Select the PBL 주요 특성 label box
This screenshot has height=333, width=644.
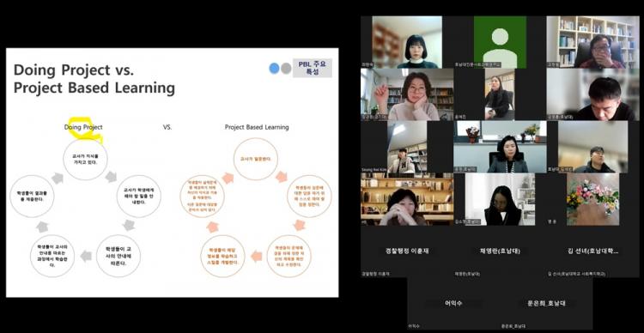pyautogui.click(x=313, y=68)
